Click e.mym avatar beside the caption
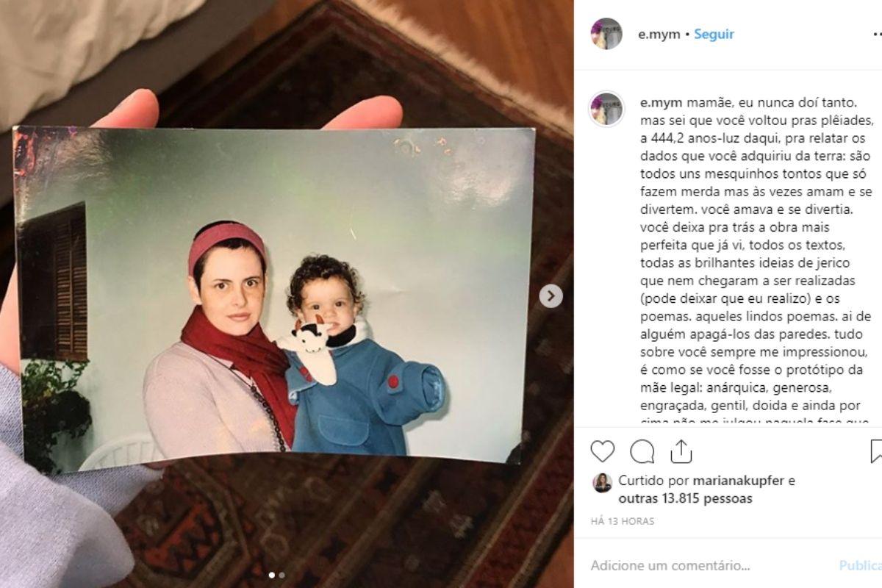The height and width of the screenshot is (588, 882). pyautogui.click(x=606, y=110)
